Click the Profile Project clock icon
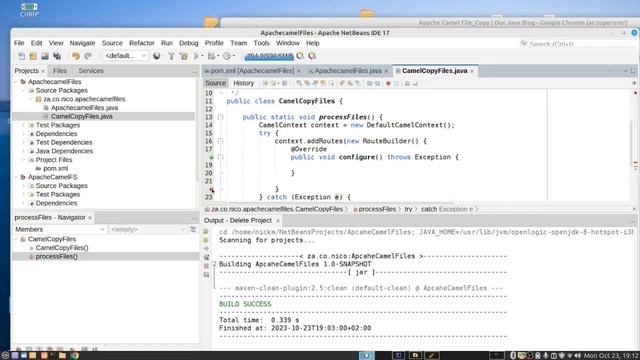Viewport: 640px width, 360px height. [227, 56]
